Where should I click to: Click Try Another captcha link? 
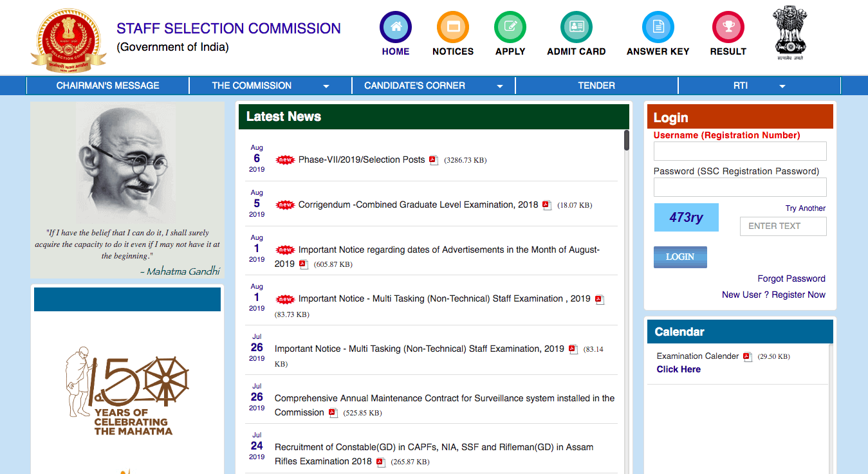pos(805,208)
